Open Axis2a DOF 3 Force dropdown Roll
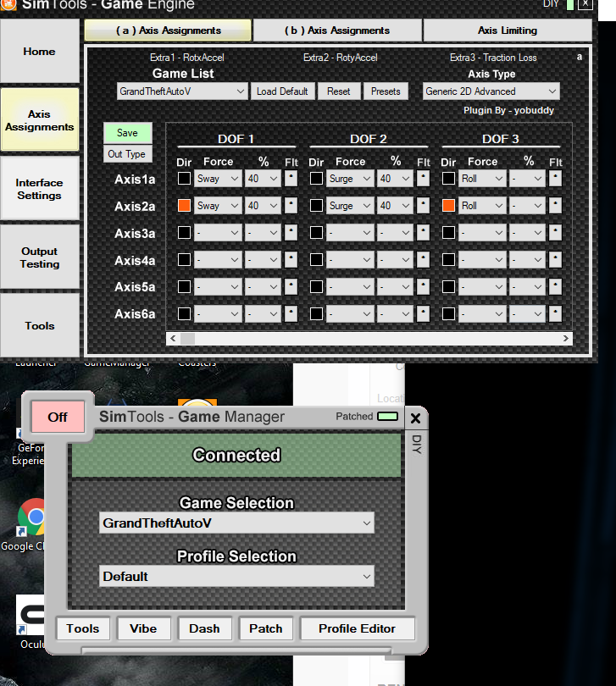616x686 pixels. [x=482, y=206]
